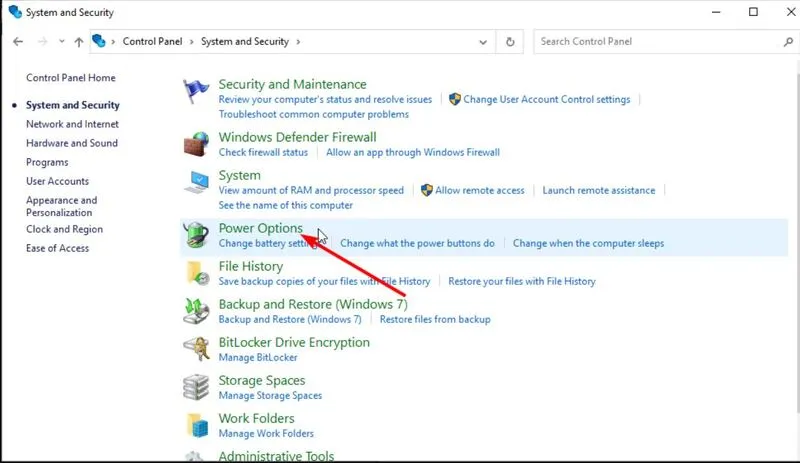Open Ease of Access in sidebar
Image resolution: width=800 pixels, height=463 pixels.
coord(58,248)
